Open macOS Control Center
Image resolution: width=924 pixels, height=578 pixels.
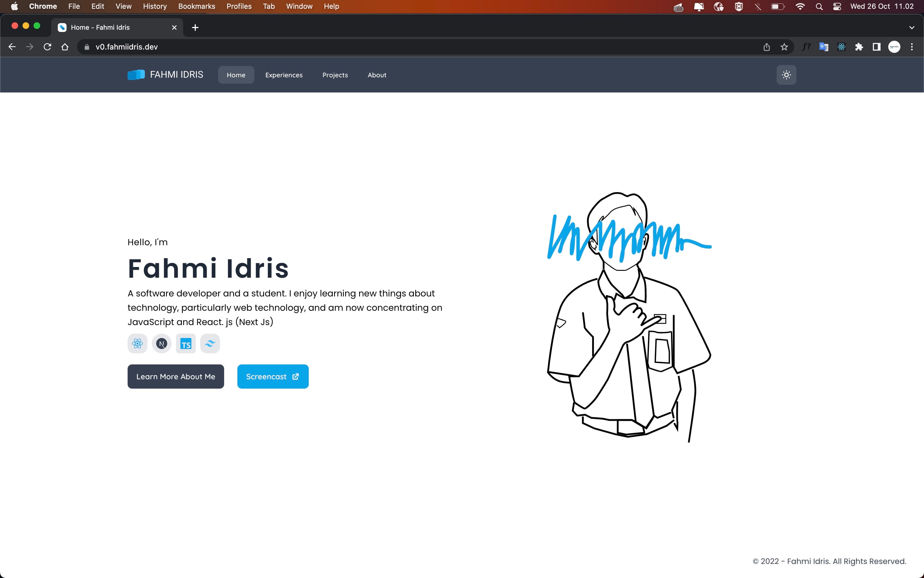coord(837,7)
